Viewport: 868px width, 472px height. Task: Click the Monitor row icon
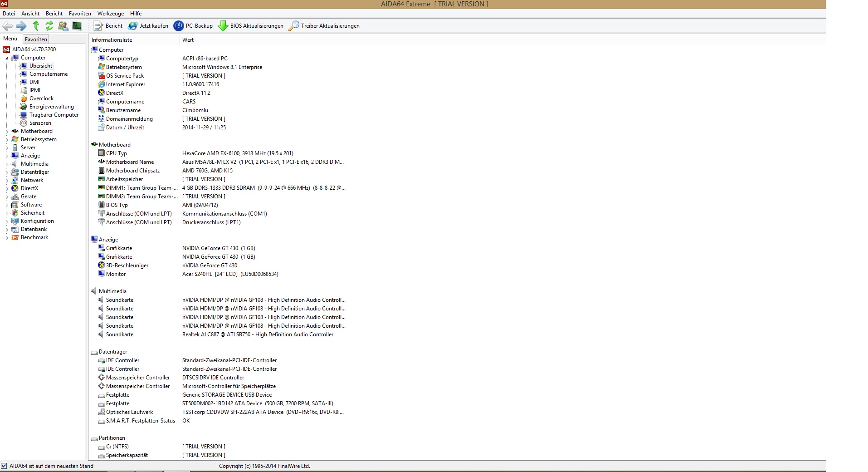tap(102, 274)
